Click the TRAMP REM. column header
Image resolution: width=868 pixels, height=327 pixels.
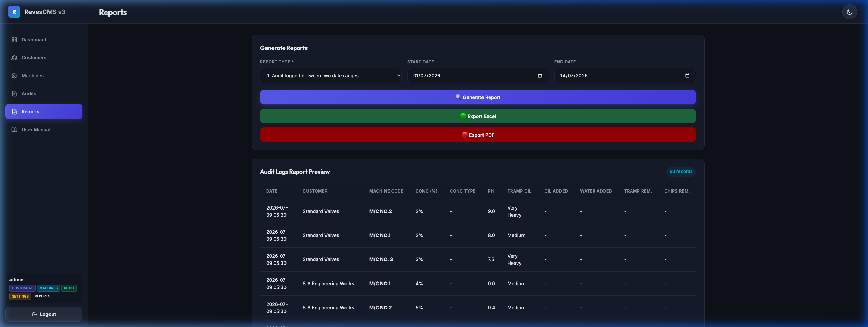[x=638, y=191]
